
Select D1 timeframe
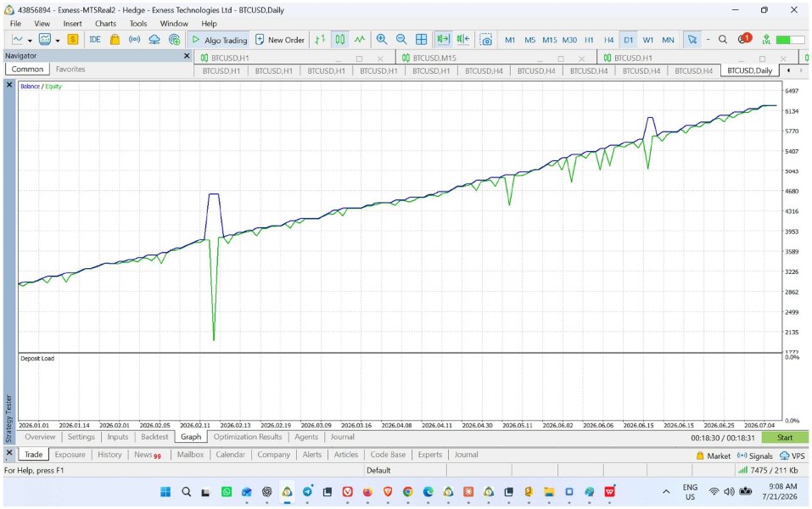628,40
